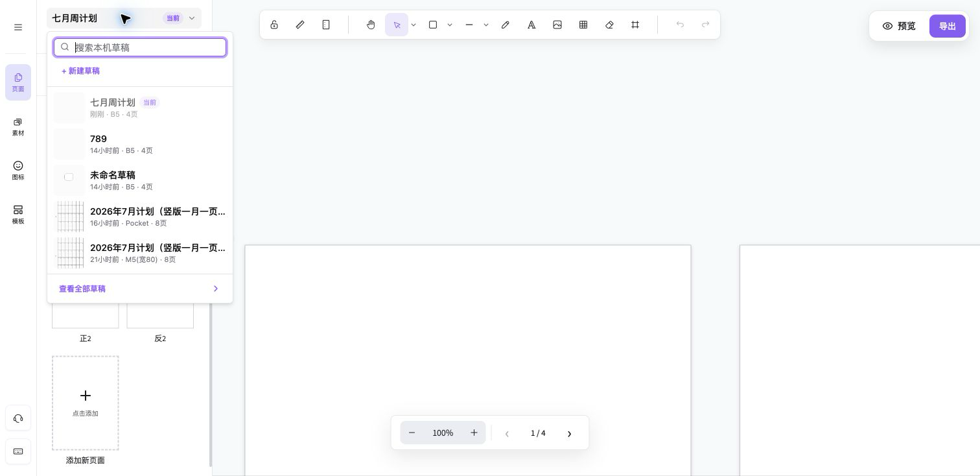The height and width of the screenshot is (476, 980).
Task: Click the 导出 export button
Action: click(948, 26)
